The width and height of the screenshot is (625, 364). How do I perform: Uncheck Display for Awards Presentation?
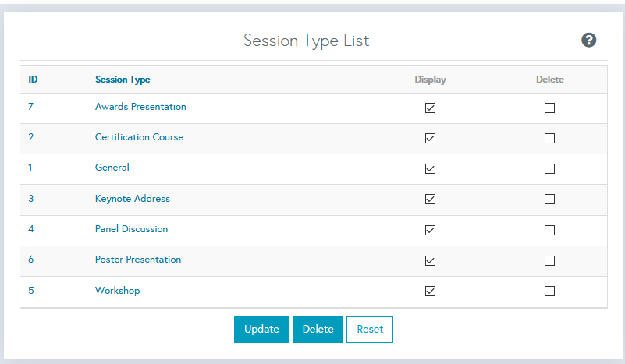pyautogui.click(x=430, y=108)
